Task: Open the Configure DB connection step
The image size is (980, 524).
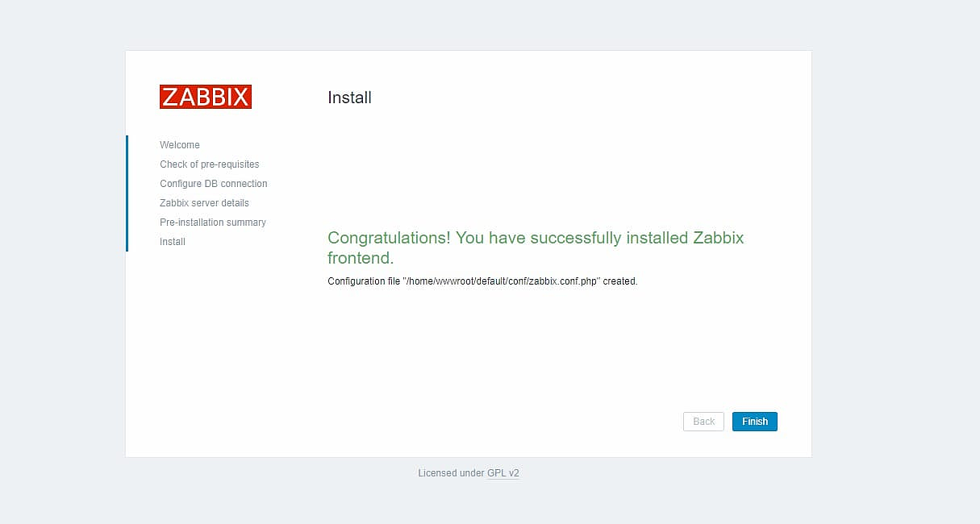Action: [214, 184]
